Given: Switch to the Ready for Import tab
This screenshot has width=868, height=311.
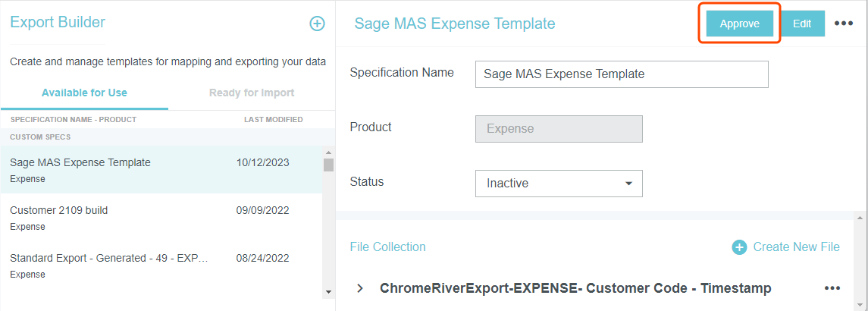Looking at the screenshot, I should 252,93.
